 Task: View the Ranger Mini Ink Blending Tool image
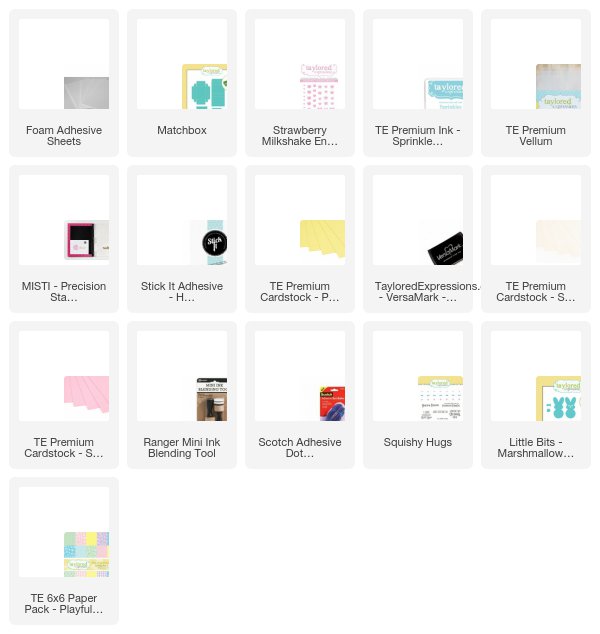pyautogui.click(x=212, y=399)
